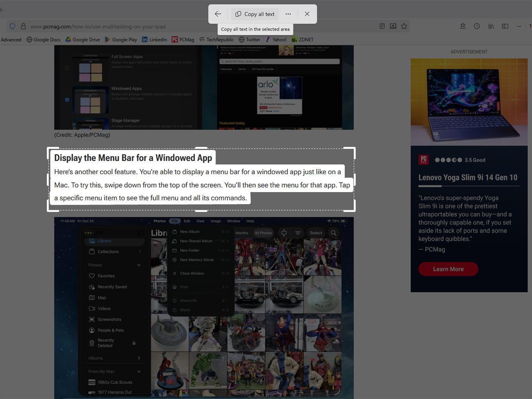532x399 pixels.
Task: Open the three-dot more options menu
Action: click(288, 14)
